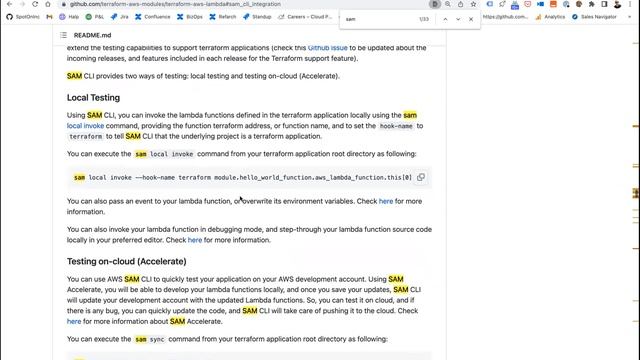Follow the 'here' link about environment variables
The height and width of the screenshot is (360, 640).
(386, 201)
